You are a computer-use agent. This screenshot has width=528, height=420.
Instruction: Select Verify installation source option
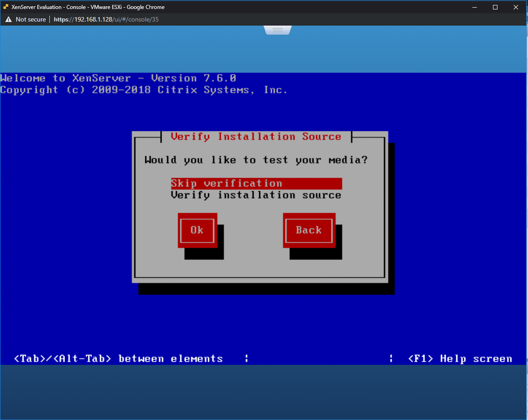256,195
